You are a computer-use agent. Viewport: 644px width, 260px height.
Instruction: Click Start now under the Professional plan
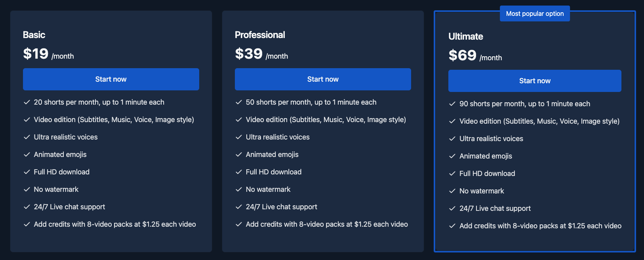pos(323,79)
